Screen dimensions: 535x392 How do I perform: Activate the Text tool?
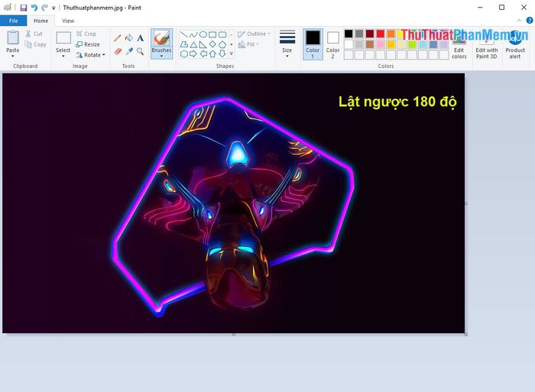pos(141,38)
